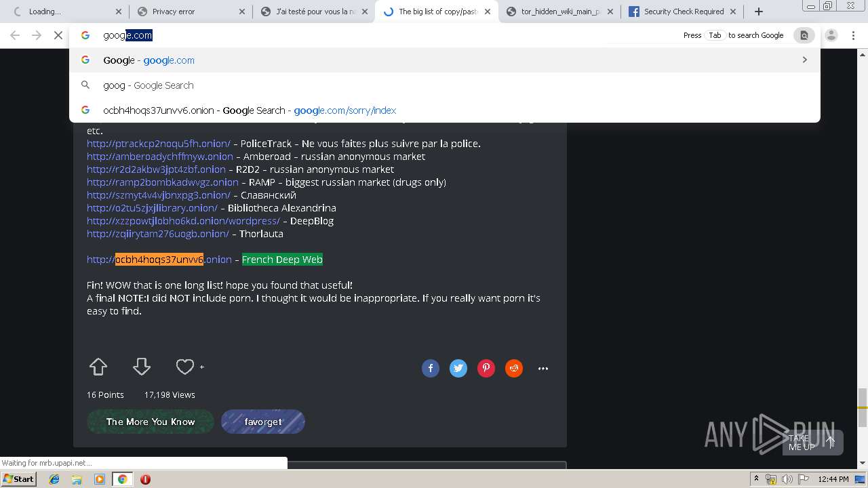Open the ocbh4hoqs37unvv6.onion link

pyautogui.click(x=159, y=260)
